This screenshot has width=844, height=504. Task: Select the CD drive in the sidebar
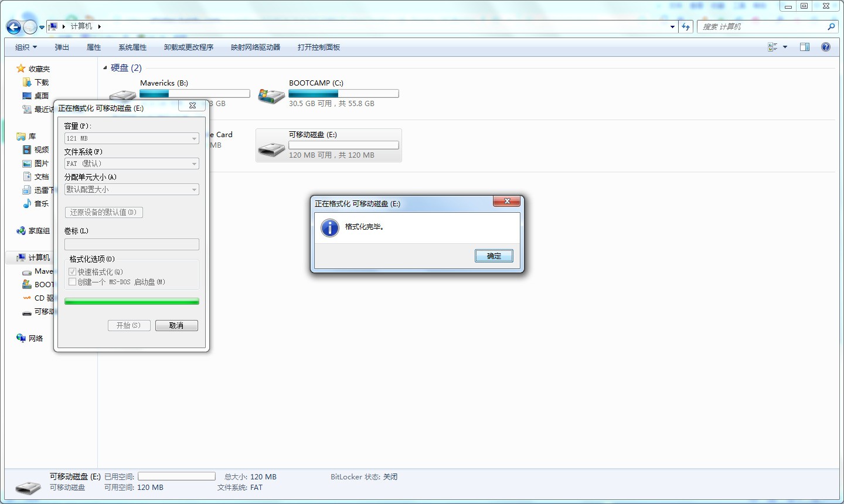tap(38, 298)
